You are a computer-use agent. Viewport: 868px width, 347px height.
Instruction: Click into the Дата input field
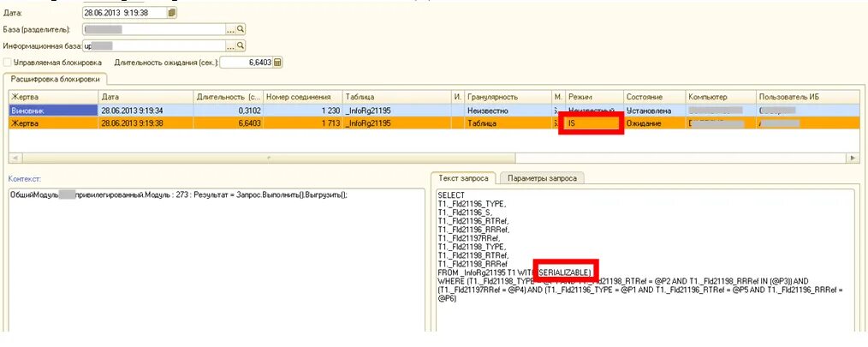coord(124,12)
